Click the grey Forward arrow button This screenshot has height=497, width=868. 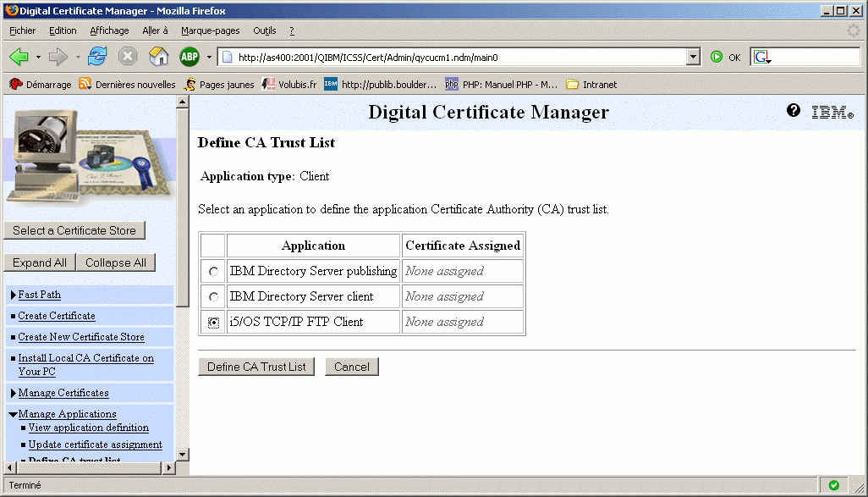pos(58,57)
